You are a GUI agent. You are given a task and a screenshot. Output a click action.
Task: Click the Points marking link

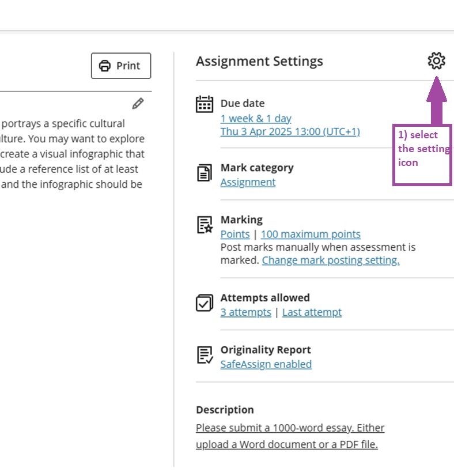coord(235,234)
